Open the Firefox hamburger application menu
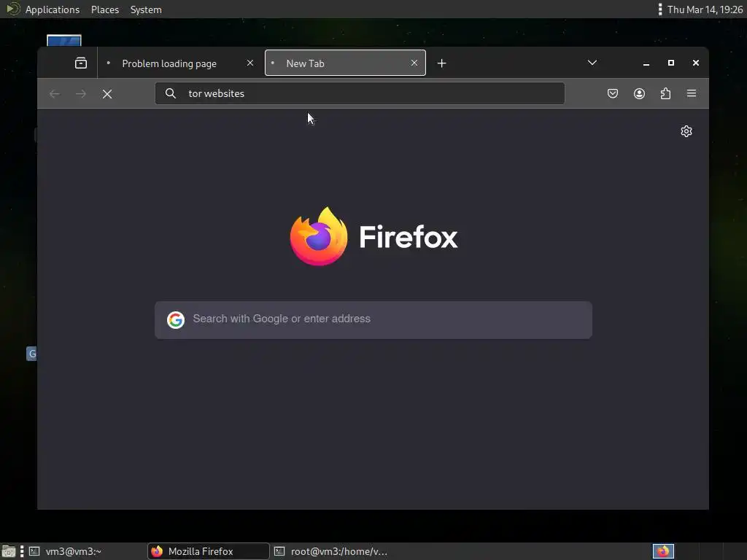This screenshot has width=747, height=560. 692,93
